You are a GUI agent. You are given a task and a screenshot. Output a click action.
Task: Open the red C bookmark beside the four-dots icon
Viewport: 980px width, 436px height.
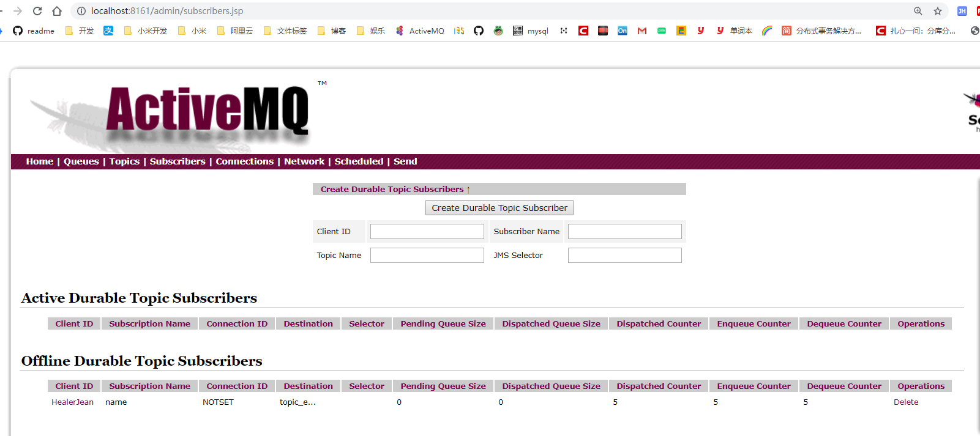tap(583, 31)
